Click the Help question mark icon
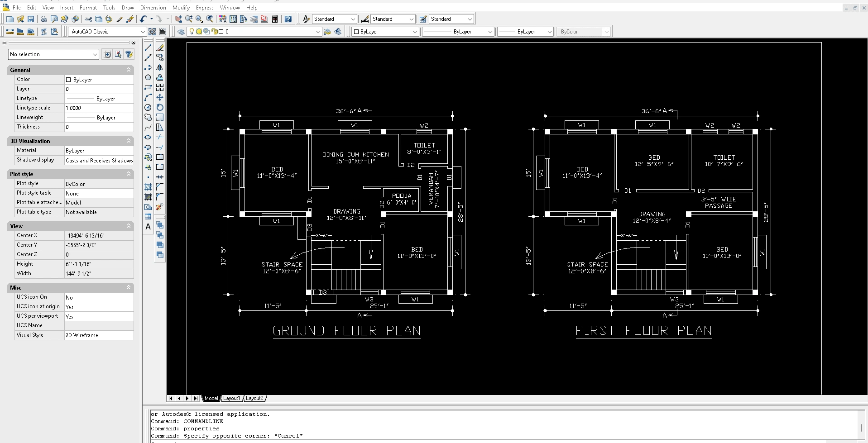The height and width of the screenshot is (443, 868). click(x=288, y=19)
